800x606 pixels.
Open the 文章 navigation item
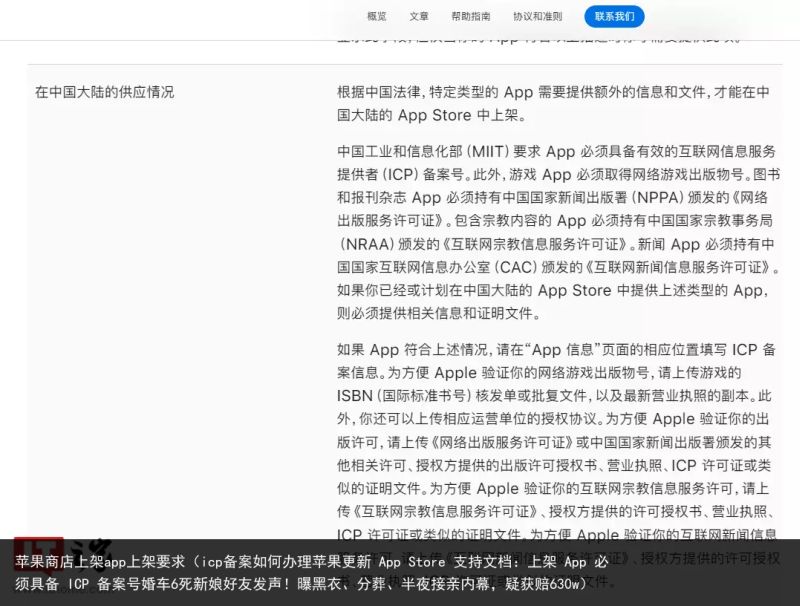coord(418,16)
